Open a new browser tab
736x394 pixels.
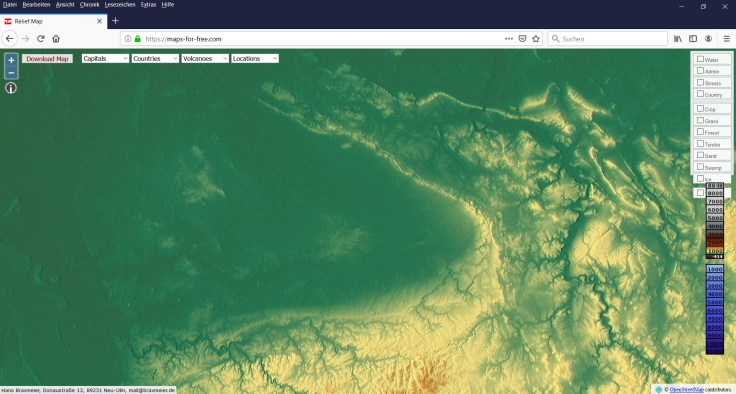click(x=115, y=21)
